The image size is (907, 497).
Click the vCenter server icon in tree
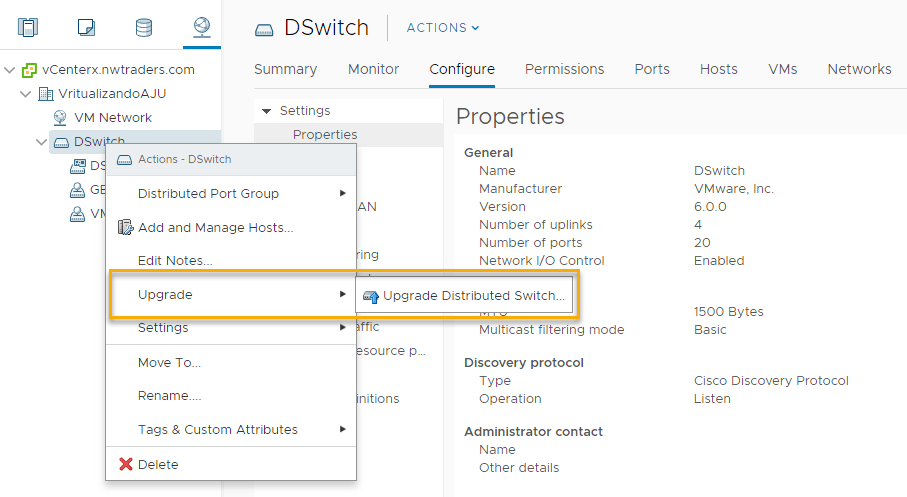coord(30,70)
